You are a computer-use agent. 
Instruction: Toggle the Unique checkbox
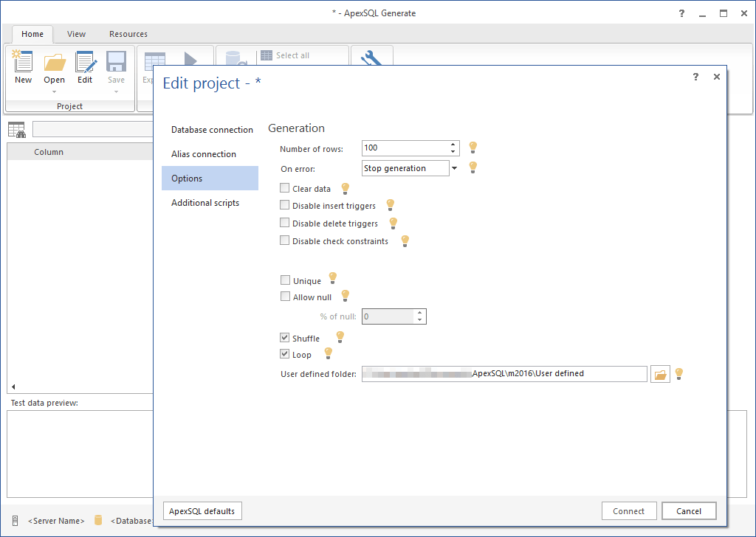point(285,280)
